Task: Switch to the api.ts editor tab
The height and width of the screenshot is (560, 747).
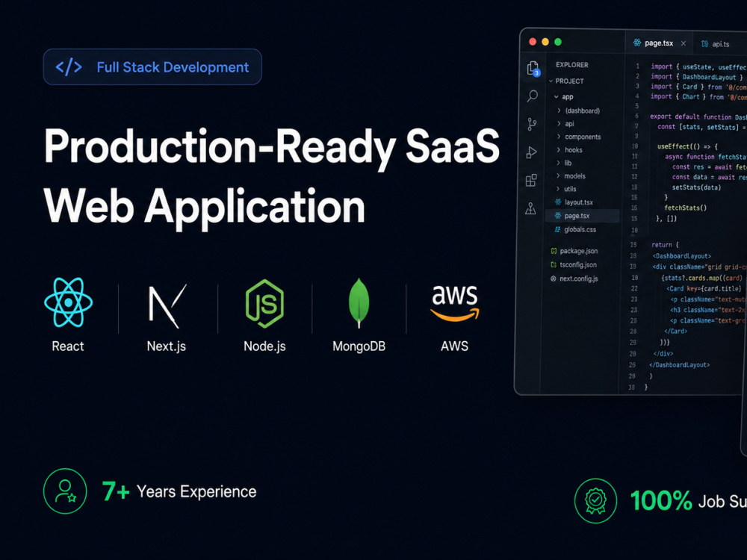Action: pos(720,44)
